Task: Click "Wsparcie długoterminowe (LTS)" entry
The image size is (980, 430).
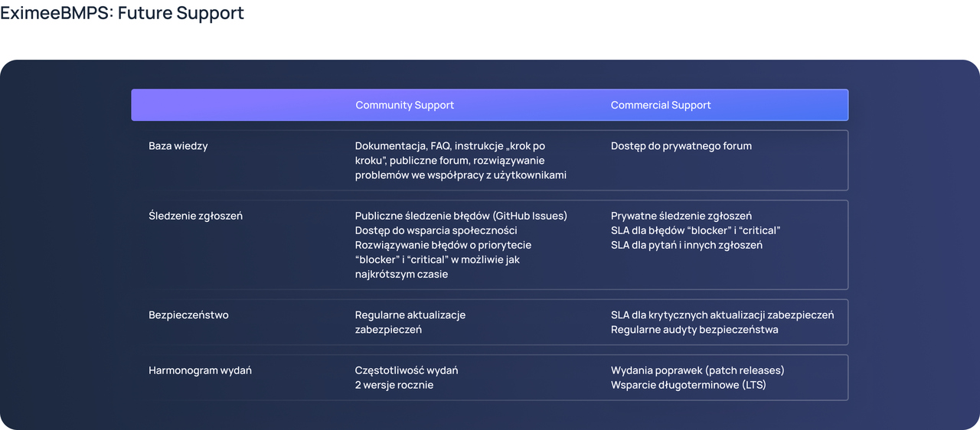Action: click(x=688, y=385)
